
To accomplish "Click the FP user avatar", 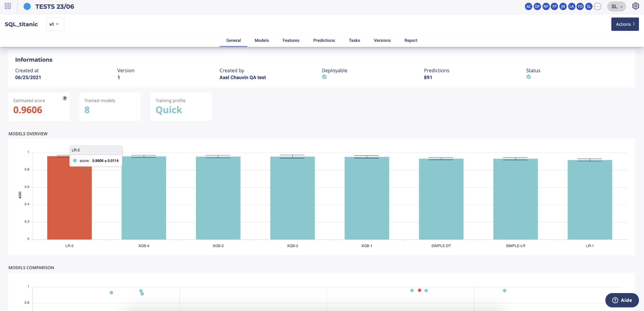I will 554,7.
